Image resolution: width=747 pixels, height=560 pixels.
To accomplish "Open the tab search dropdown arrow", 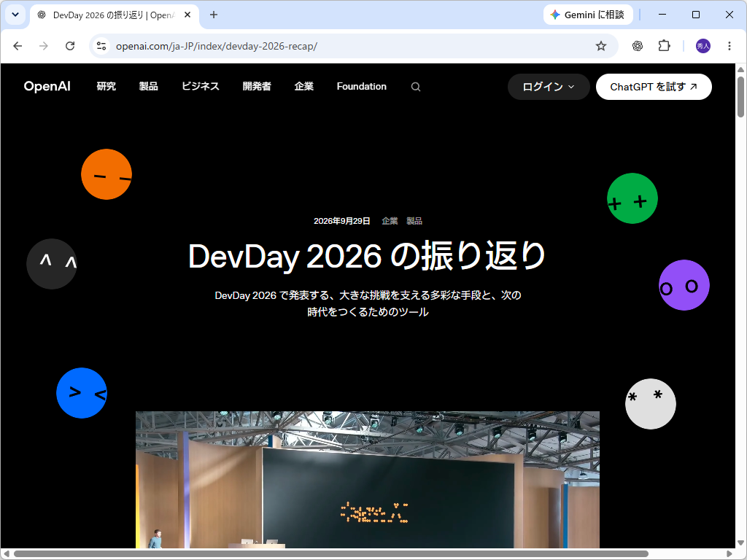I will (x=15, y=15).
